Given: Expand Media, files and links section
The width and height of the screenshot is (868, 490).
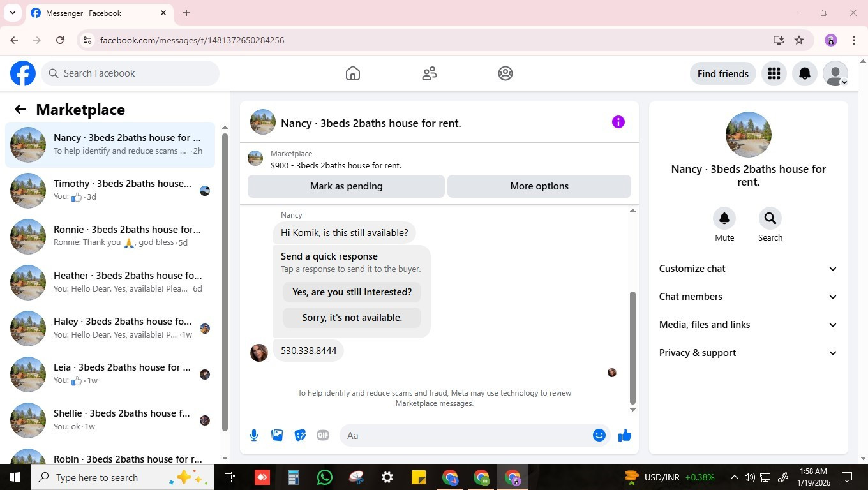Looking at the screenshot, I should pyautogui.click(x=748, y=325).
